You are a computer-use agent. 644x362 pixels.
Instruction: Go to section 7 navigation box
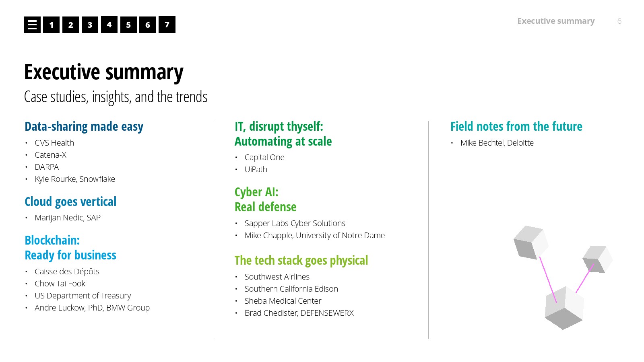[x=167, y=25]
